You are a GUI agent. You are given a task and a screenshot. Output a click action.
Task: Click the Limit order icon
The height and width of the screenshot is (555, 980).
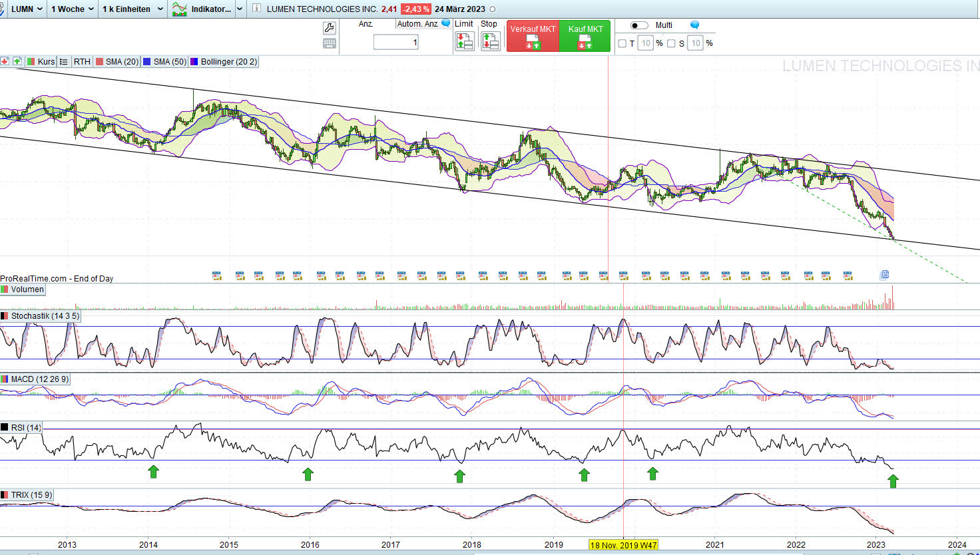464,42
